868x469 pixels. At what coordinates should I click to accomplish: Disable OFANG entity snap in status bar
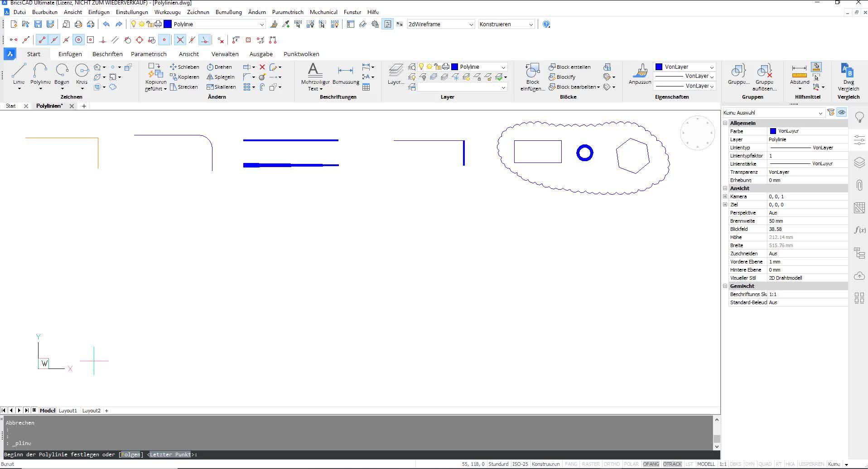(651, 464)
